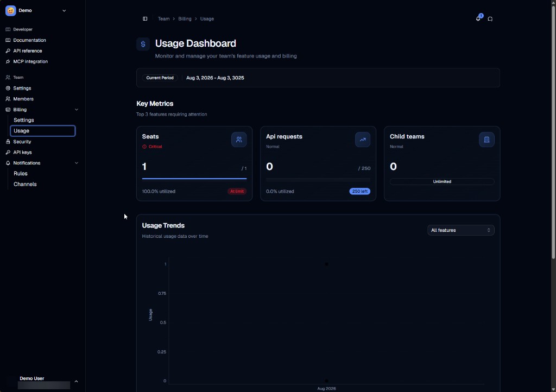Open MCP integration in the sidebar
Viewport: 556px width, 392px height.
point(30,61)
